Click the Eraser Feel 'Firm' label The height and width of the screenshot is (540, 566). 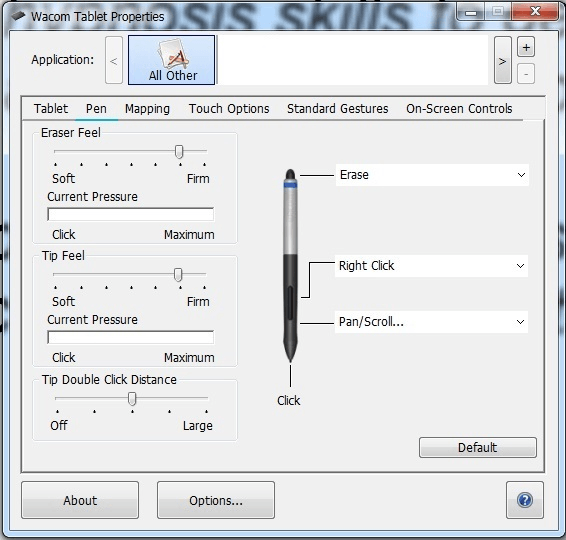198,179
